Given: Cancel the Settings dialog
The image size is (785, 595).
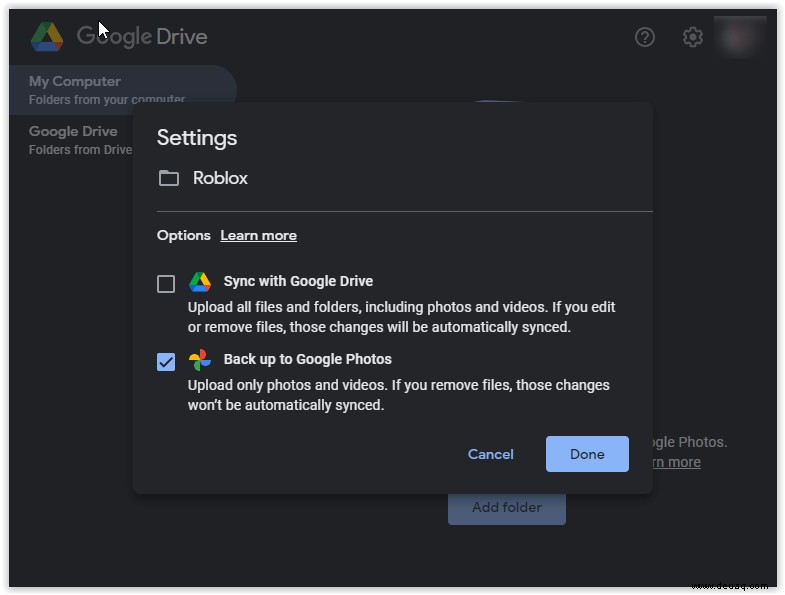Looking at the screenshot, I should [490, 454].
